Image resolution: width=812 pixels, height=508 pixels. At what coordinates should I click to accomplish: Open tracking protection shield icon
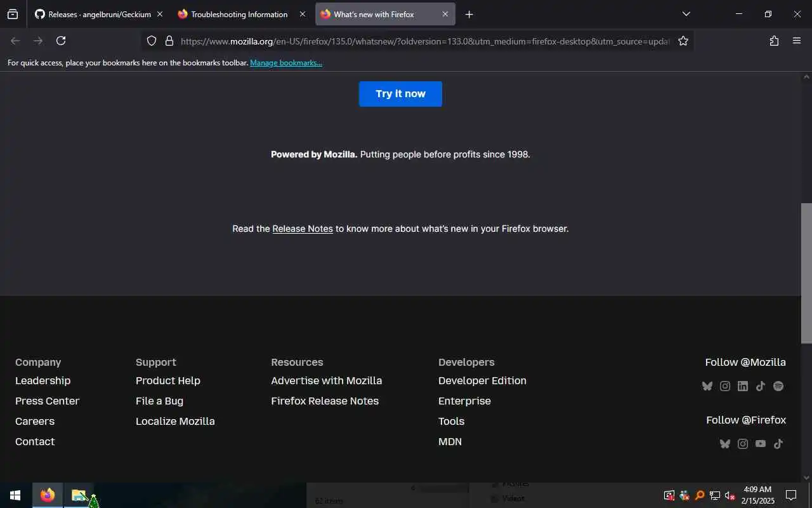click(152, 41)
